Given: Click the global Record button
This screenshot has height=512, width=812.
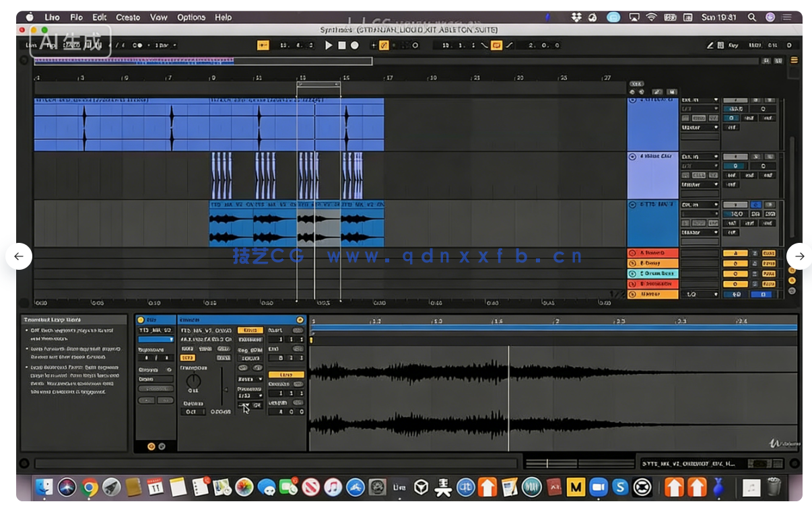Looking at the screenshot, I should (355, 44).
